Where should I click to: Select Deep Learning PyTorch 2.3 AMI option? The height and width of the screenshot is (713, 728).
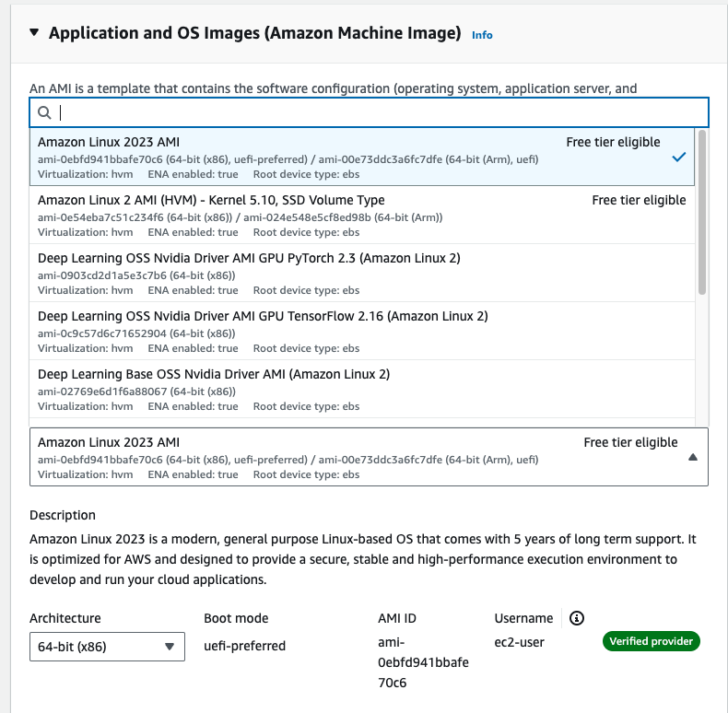[362, 274]
